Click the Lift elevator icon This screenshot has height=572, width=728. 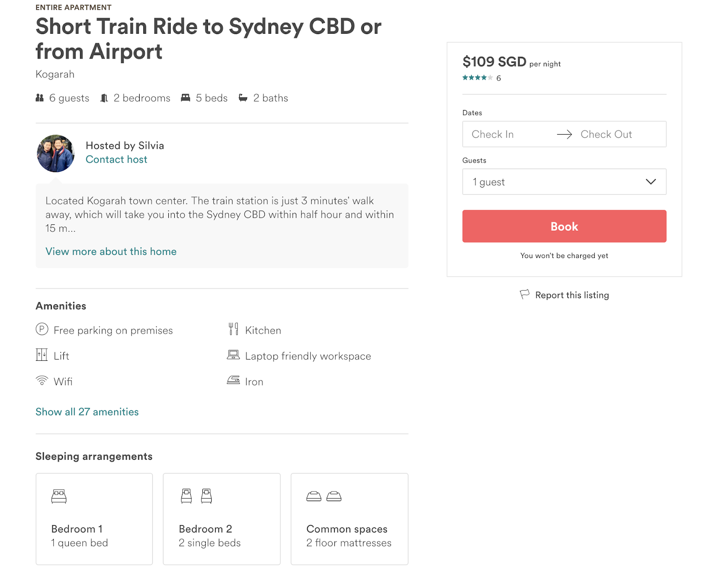pos(42,355)
